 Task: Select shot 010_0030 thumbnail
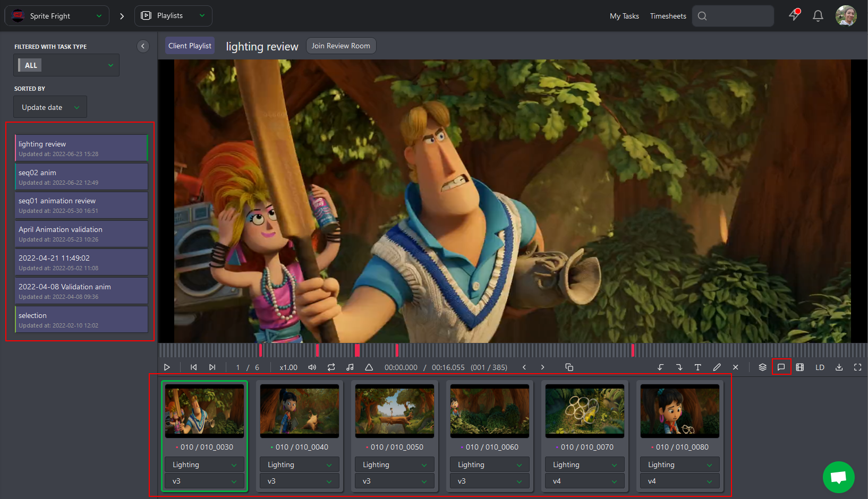tap(205, 411)
